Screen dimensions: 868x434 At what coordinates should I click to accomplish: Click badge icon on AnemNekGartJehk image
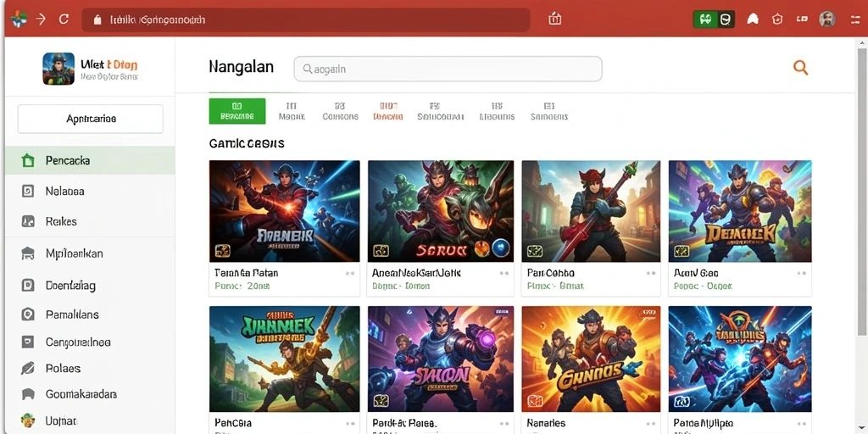click(x=381, y=251)
